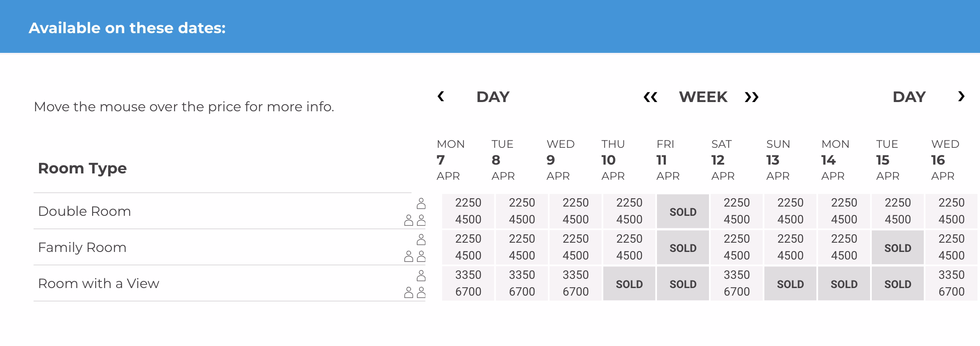This screenshot has width=980, height=346.
Task: Click the MON 14 APR date header
Action: pyautogui.click(x=835, y=160)
